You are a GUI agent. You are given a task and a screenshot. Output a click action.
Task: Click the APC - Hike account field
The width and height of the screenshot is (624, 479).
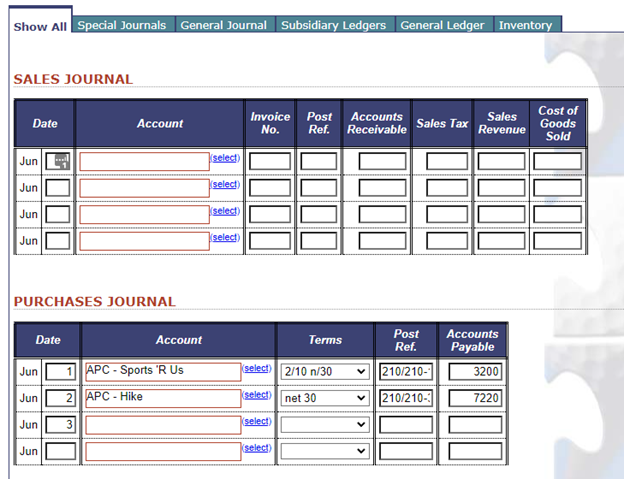point(163,398)
